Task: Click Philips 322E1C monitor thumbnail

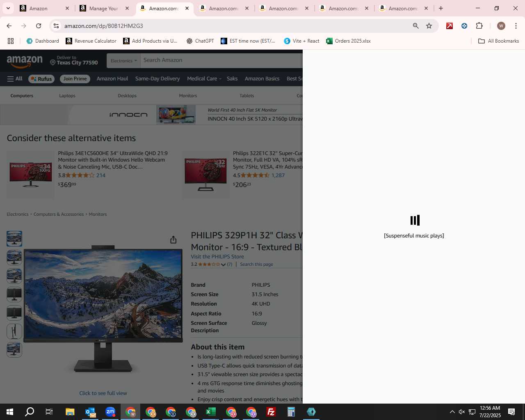Action: pos(205,175)
